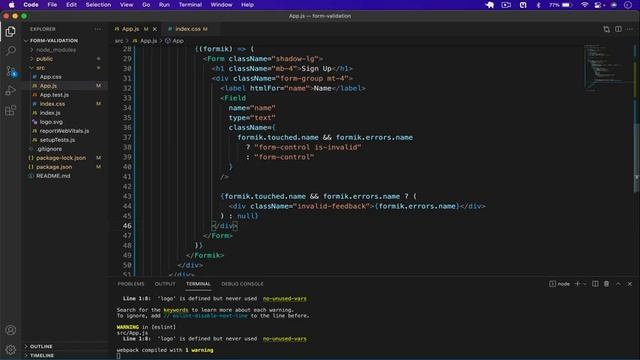This screenshot has height=360, width=640.
Task: Expand the public folder
Action: pos(44,59)
